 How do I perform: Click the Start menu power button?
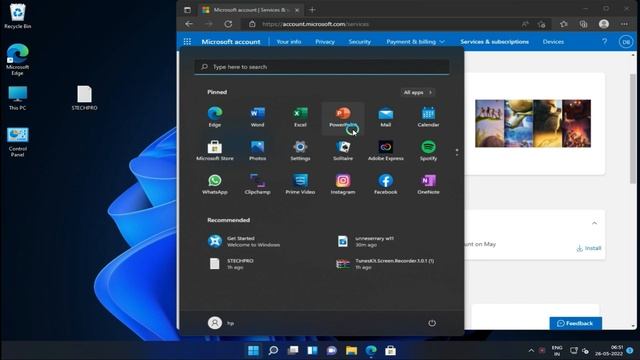(x=432, y=323)
